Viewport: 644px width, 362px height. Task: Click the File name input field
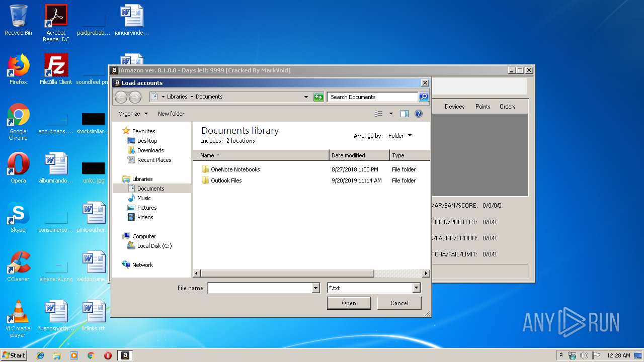coord(260,288)
